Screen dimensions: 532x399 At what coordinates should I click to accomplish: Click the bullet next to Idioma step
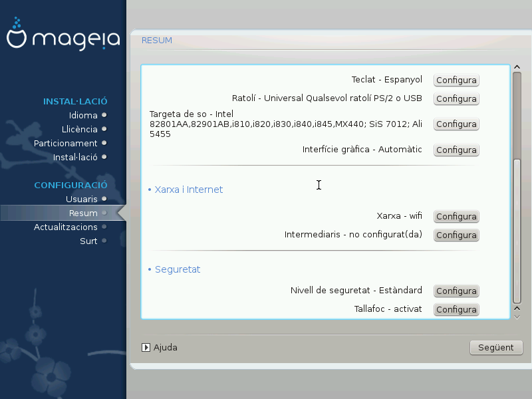click(x=104, y=116)
